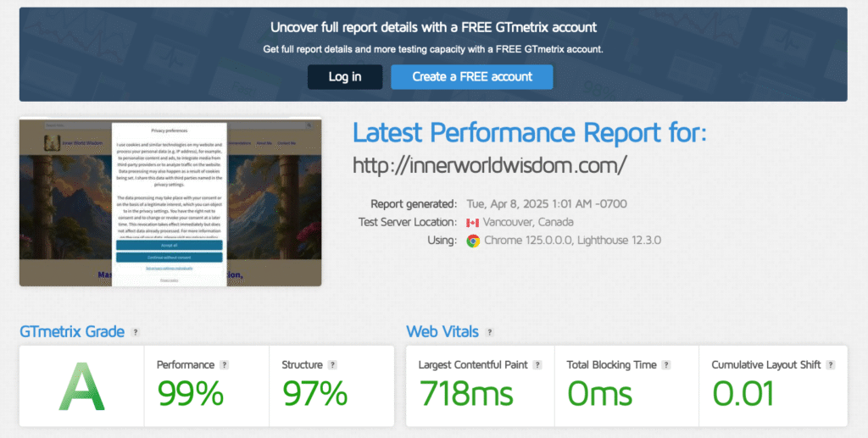Image resolution: width=868 pixels, height=438 pixels.
Task: Click the Cumulative Layout Shift label
Action: (766, 365)
